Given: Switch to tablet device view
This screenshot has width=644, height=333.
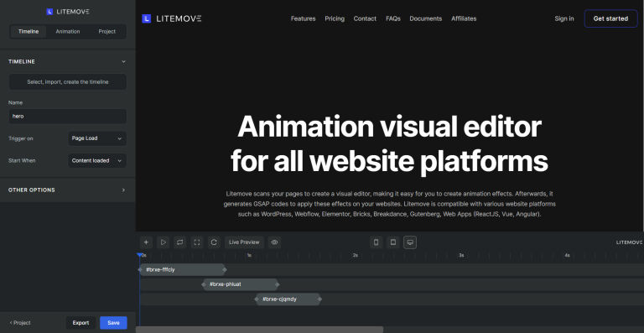Looking at the screenshot, I should (x=393, y=242).
